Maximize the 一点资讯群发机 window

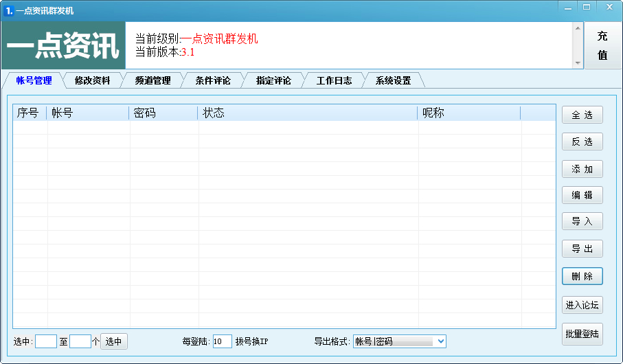(x=587, y=7)
